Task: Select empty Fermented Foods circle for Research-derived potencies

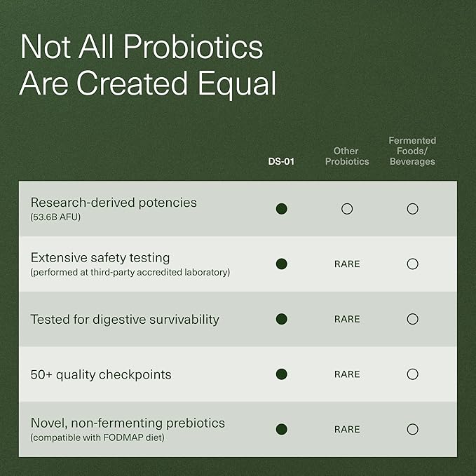Action: (412, 208)
